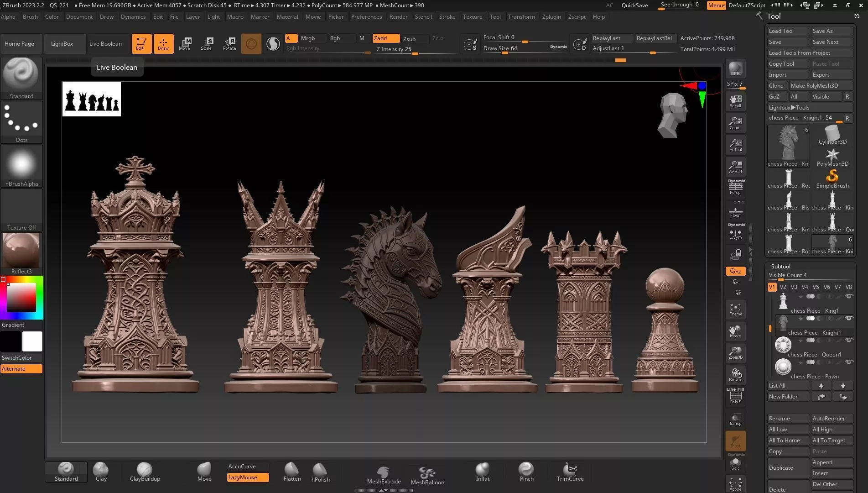Click the AAHalf icon
The image size is (868, 493).
pos(735,167)
